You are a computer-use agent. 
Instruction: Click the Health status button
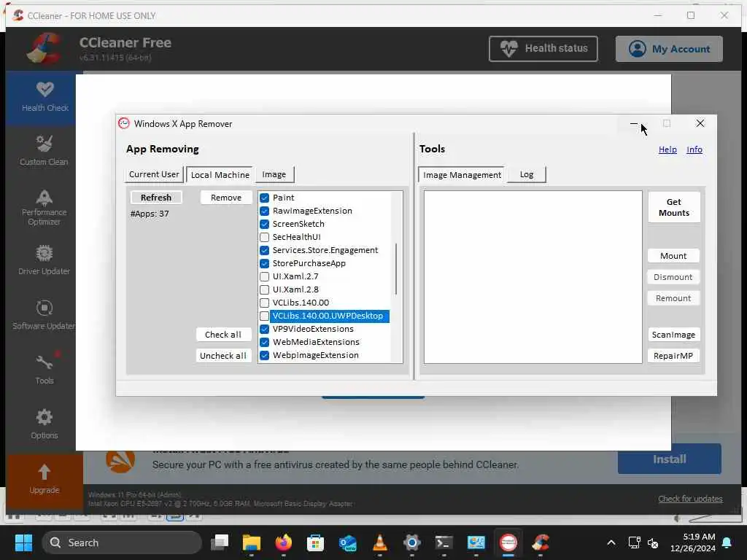543,49
